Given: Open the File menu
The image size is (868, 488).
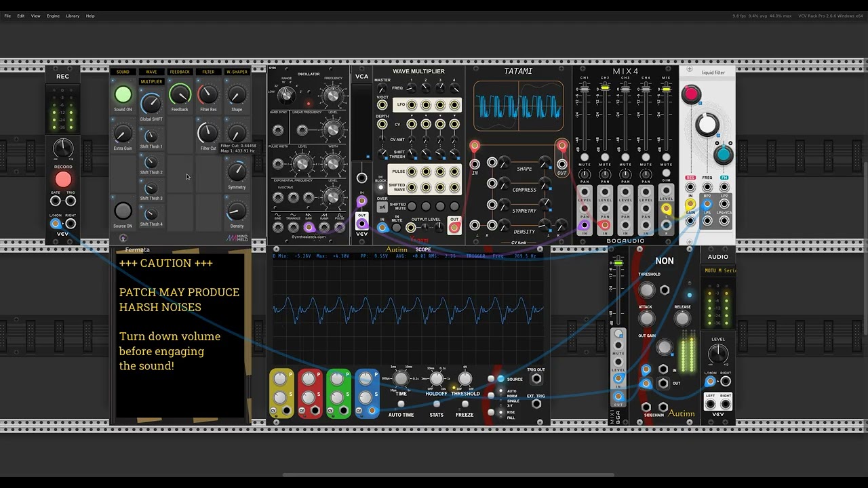Looking at the screenshot, I should click(x=7, y=16).
